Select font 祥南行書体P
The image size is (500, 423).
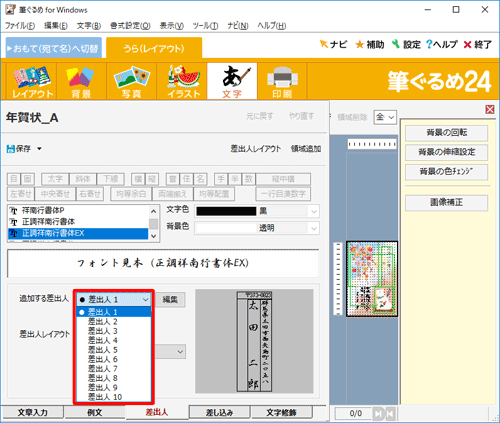click(x=78, y=210)
